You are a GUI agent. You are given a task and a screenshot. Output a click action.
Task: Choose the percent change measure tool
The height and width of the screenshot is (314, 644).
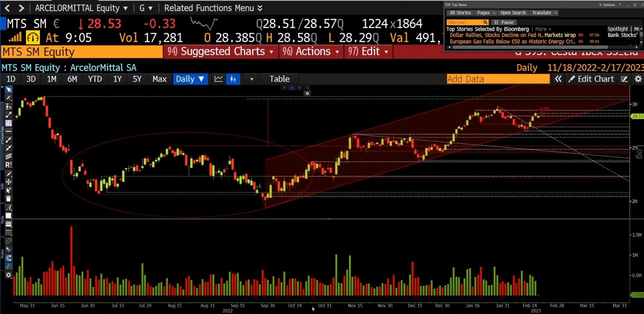click(9, 106)
